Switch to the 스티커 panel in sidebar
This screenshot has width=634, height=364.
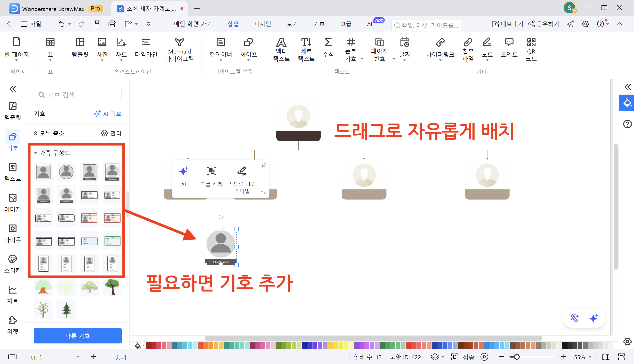coord(12,264)
